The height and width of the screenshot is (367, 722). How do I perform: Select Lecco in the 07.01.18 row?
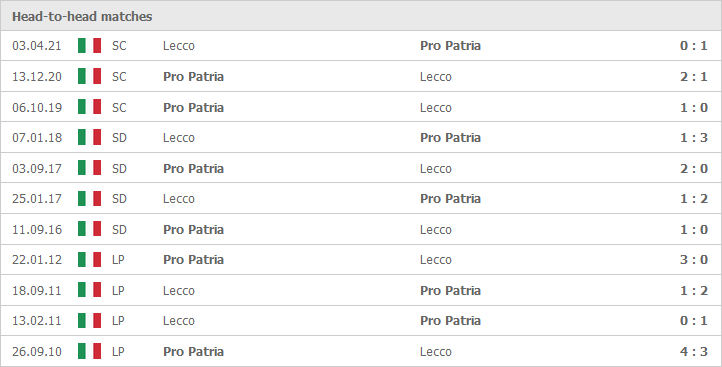[x=179, y=138]
